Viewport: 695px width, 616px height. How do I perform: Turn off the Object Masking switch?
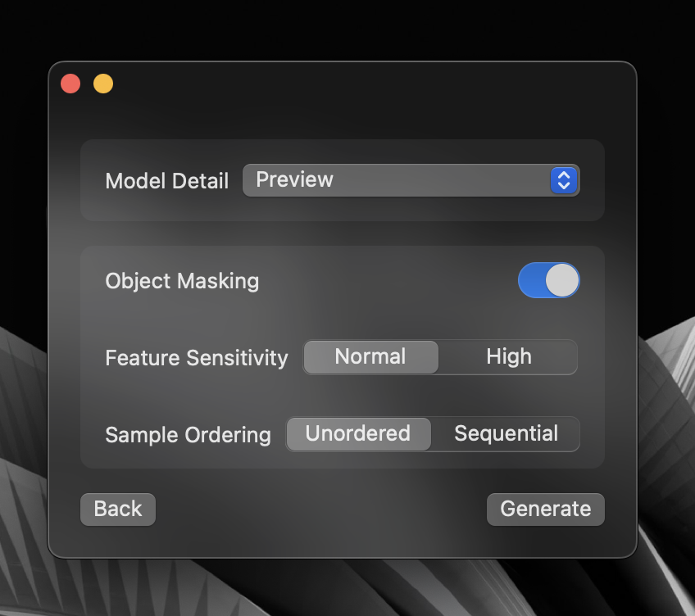[x=549, y=280]
